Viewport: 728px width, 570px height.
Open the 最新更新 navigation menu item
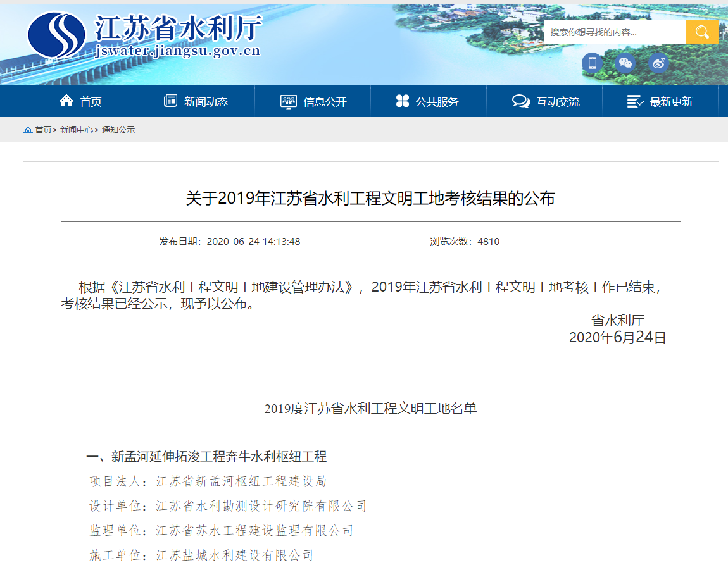coord(660,101)
